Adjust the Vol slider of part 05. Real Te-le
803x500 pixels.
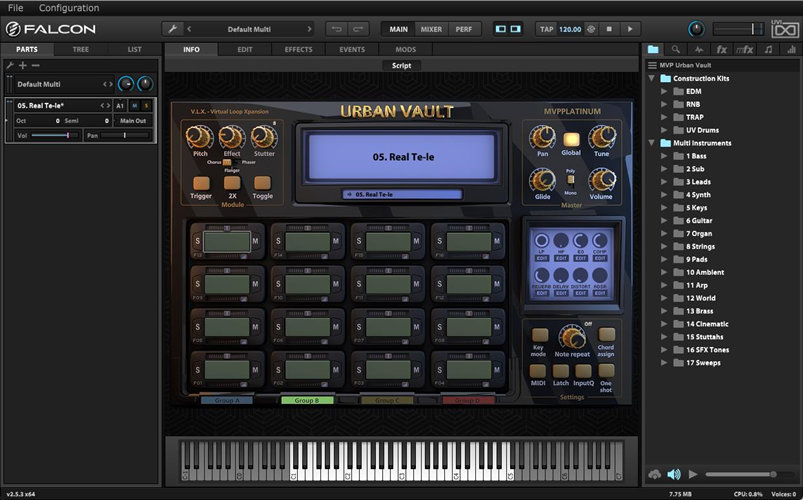click(55, 136)
